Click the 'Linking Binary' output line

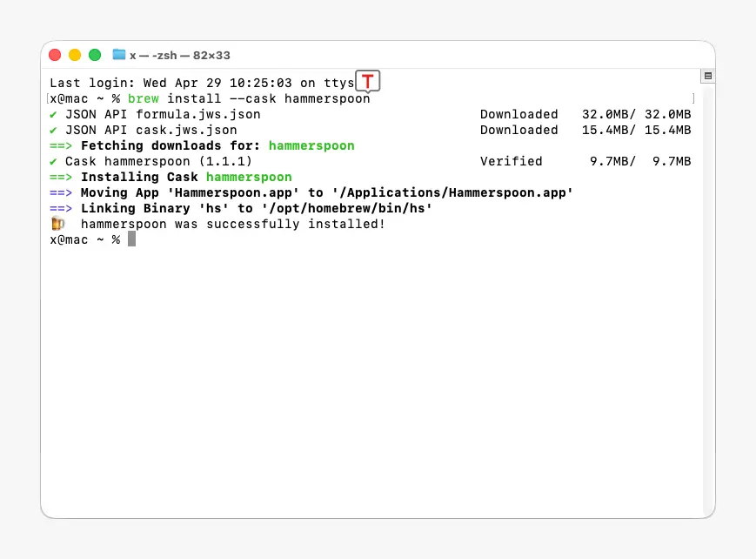point(241,209)
